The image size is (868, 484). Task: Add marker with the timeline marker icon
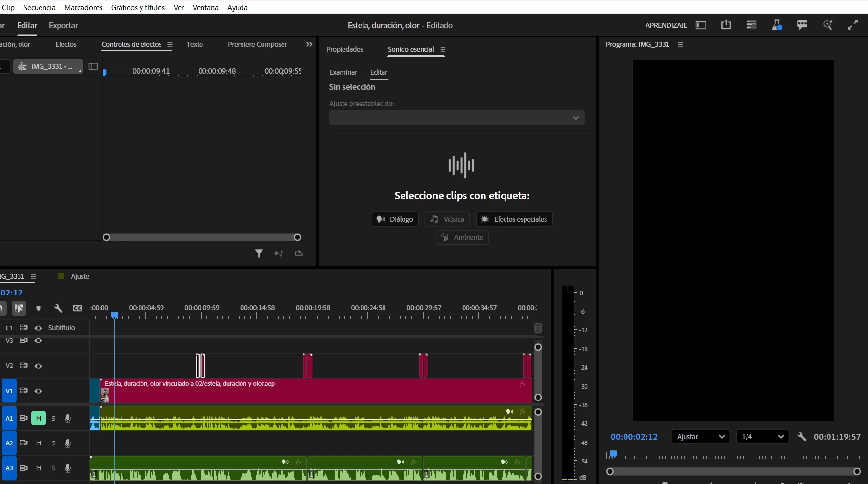click(x=39, y=308)
